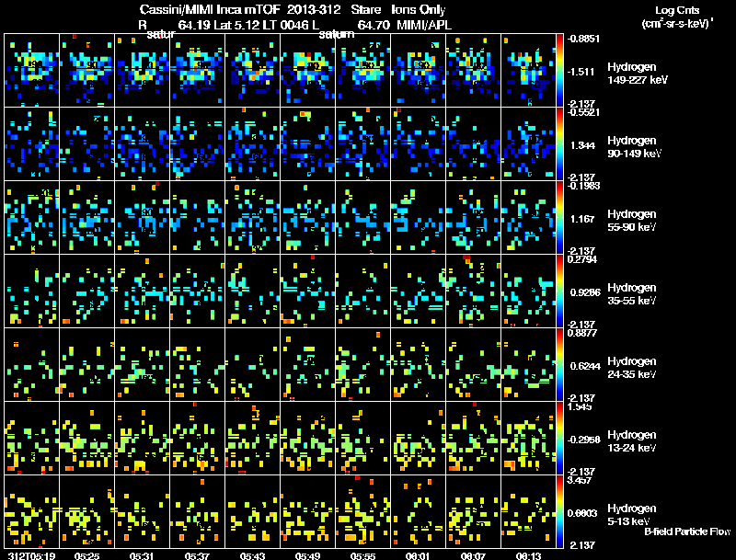Viewport: 736px width, 560px height.
Task: Click the B-field Particle Flow caption
Action: [686, 531]
